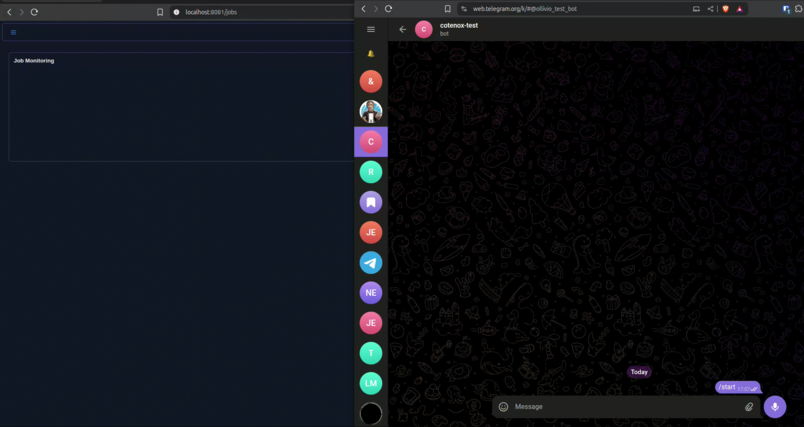The height and width of the screenshot is (427, 804).
Task: Open the black avatar chat at sidebar bottom
Action: pyautogui.click(x=371, y=414)
